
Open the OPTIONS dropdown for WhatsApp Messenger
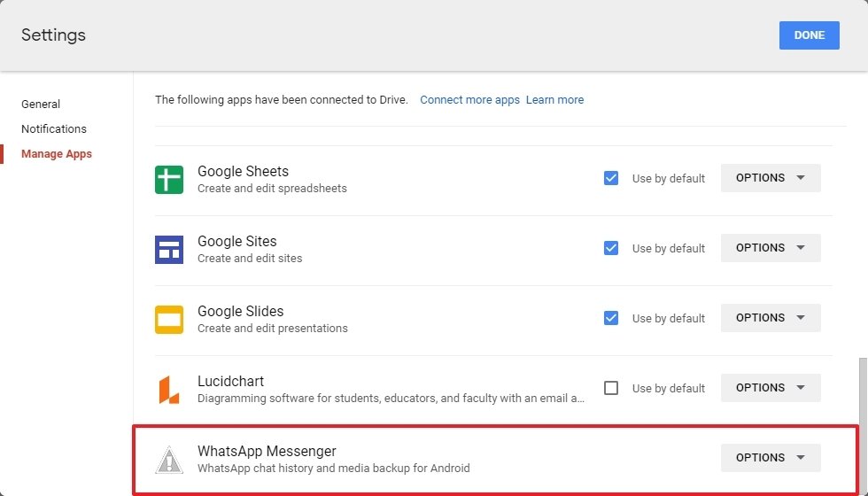click(x=771, y=457)
